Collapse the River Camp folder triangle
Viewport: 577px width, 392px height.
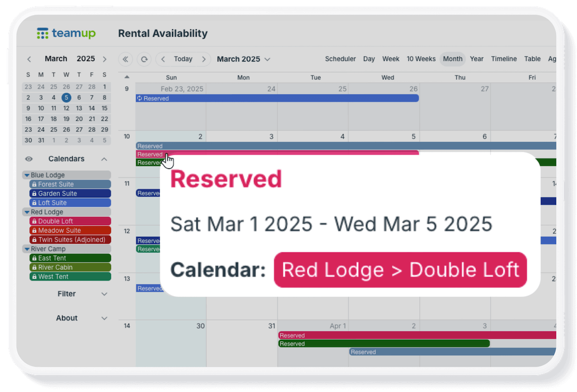(x=27, y=249)
